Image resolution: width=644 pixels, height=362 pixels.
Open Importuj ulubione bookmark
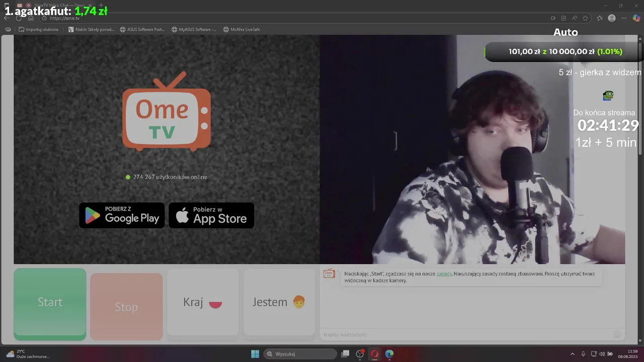tap(39, 29)
